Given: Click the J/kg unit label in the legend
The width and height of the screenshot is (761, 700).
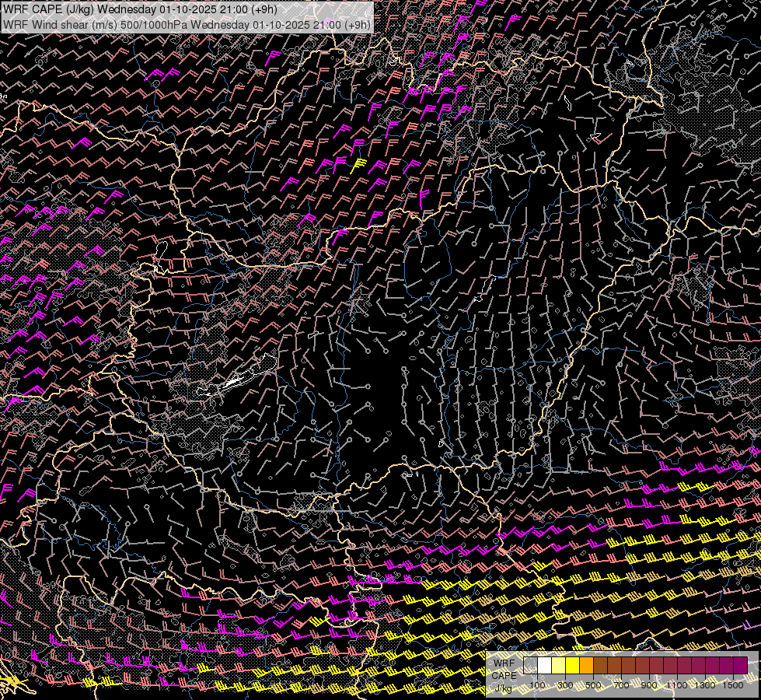Looking at the screenshot, I should [503, 688].
